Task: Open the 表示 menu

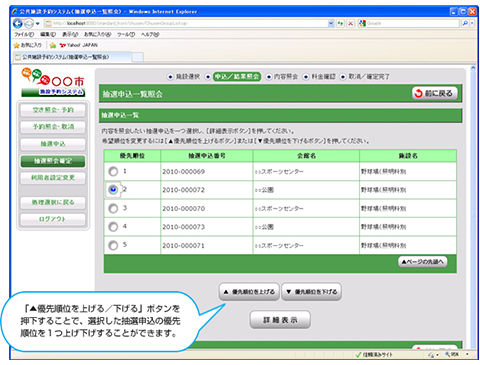Action: [x=70, y=34]
